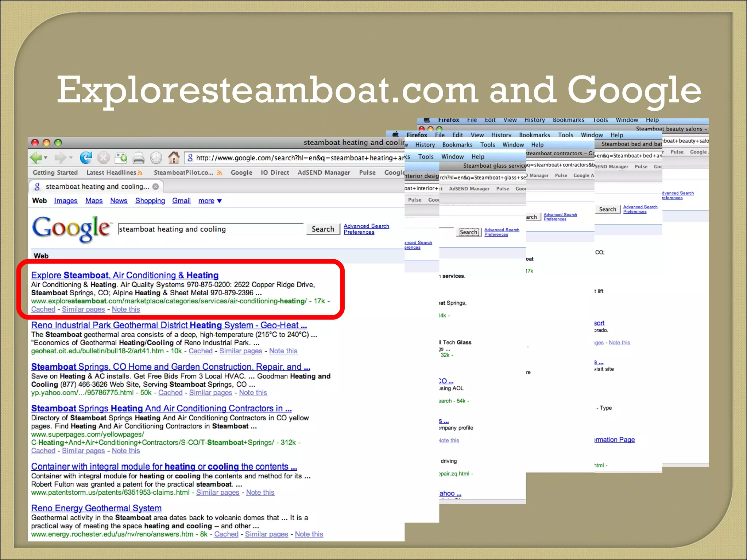The width and height of the screenshot is (747, 560).
Task: Reload the page with the blue refresh icon
Action: [86, 157]
